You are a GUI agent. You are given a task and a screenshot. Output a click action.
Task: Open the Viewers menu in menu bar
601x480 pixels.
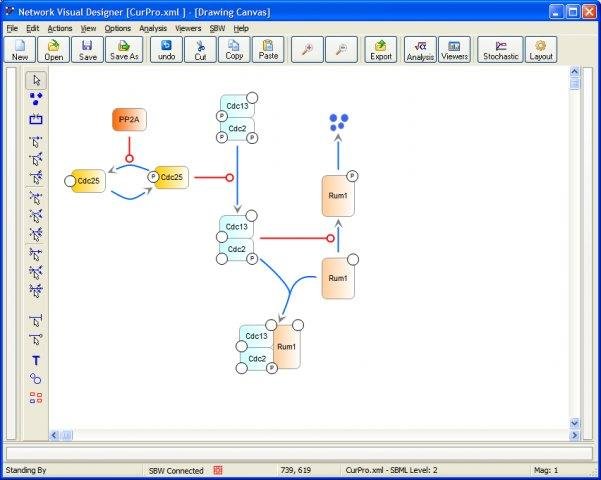coord(188,28)
